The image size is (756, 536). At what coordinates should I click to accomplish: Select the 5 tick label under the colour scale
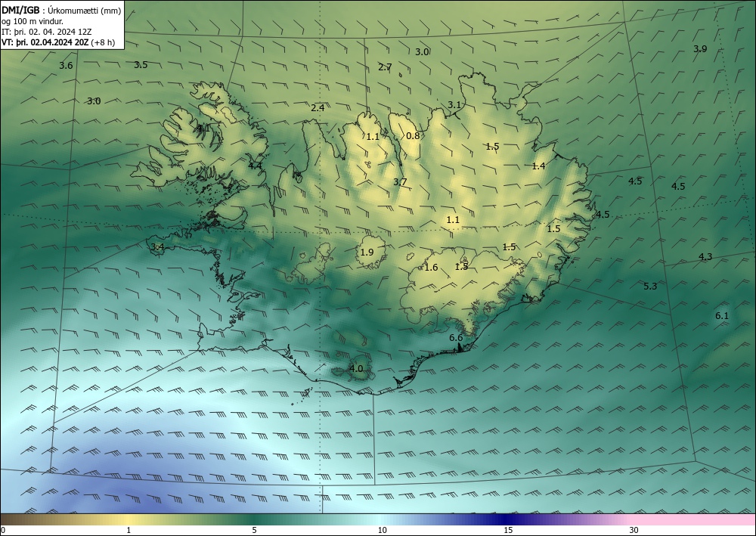(x=254, y=530)
